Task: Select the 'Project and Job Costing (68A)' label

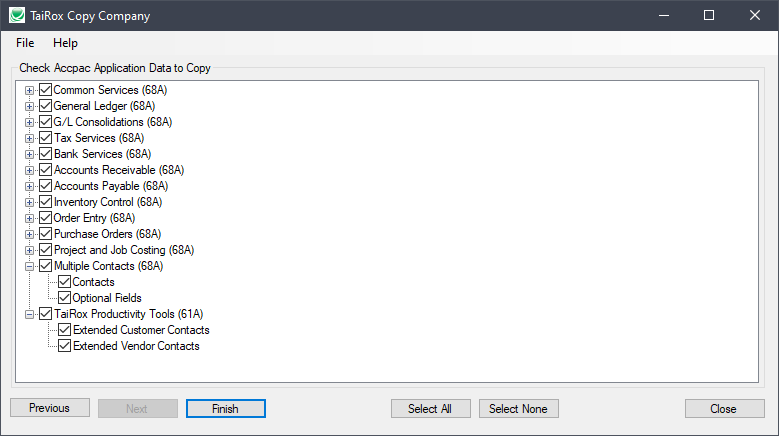Action: (x=124, y=250)
